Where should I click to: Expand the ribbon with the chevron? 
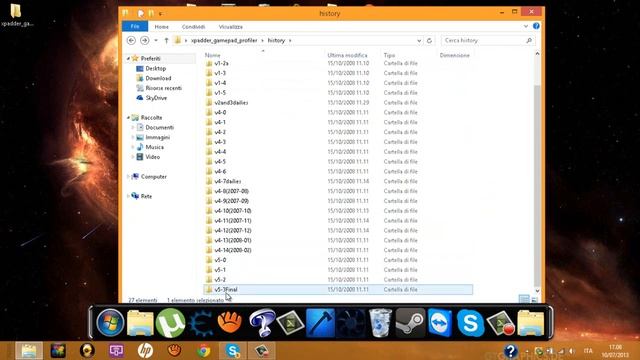(526, 26)
